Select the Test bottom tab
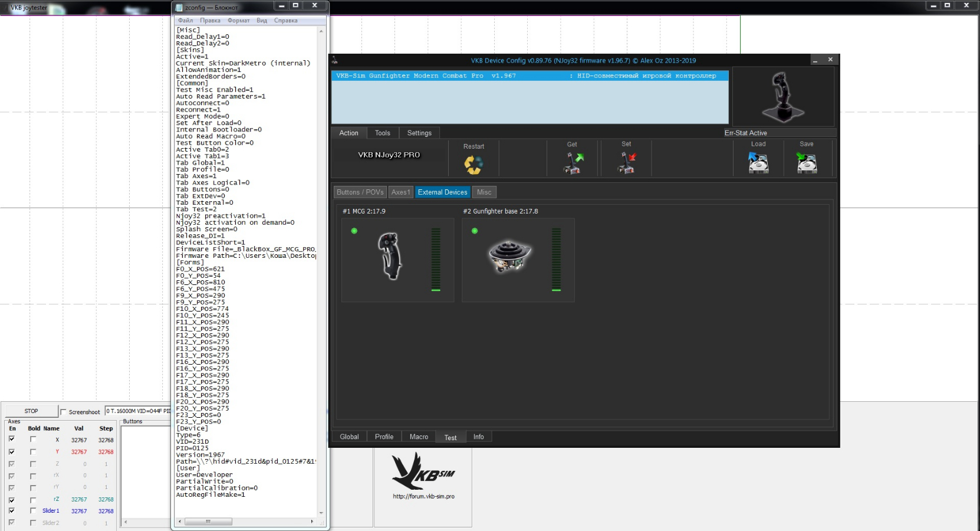Viewport: 980px width, 531px height. coord(450,438)
